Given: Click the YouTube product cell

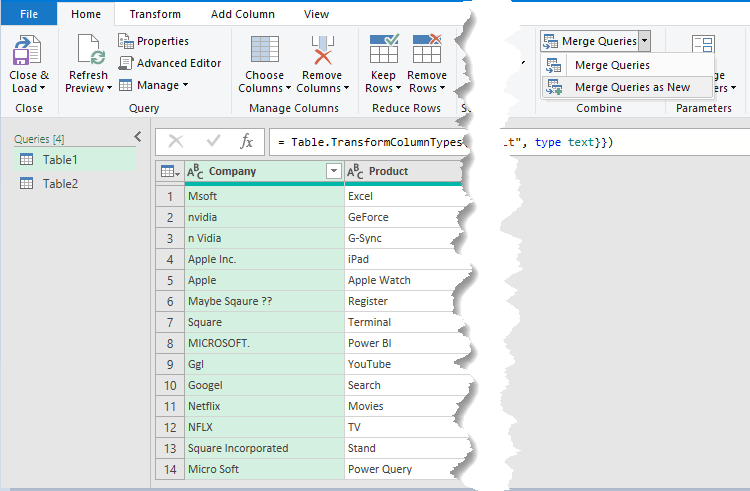Looking at the screenshot, I should [x=404, y=364].
